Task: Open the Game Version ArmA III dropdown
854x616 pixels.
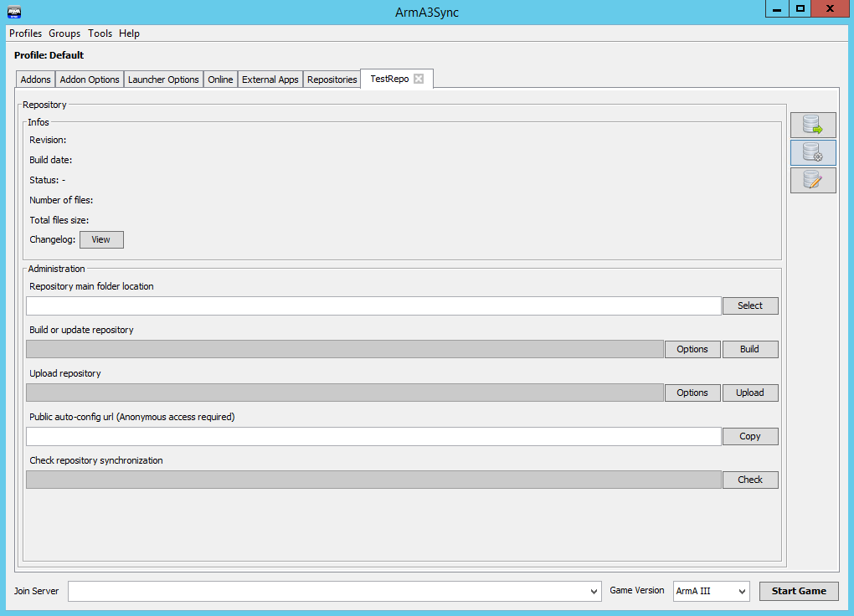Action: tap(712, 592)
